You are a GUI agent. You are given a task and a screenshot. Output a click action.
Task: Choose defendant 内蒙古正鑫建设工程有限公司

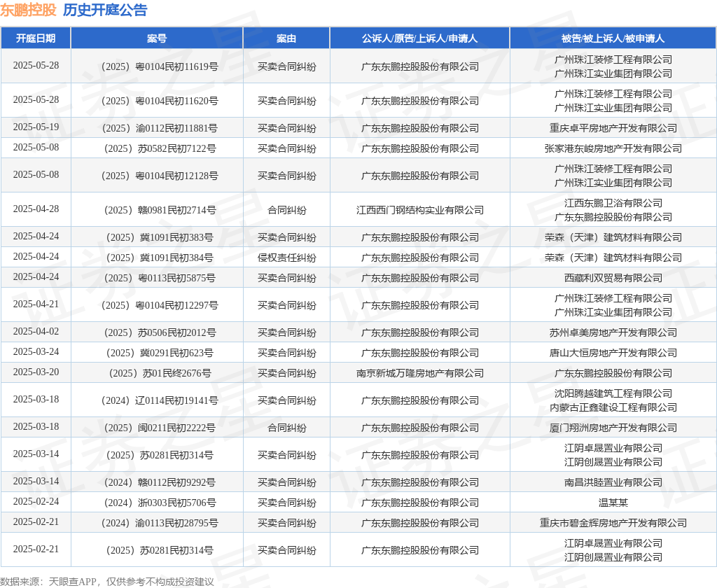point(613,407)
